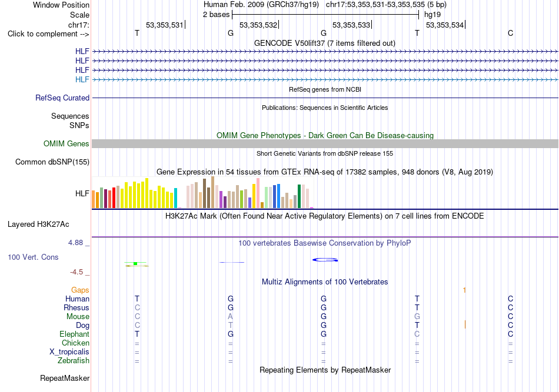Open the GENCODE V50lift37 track title
559x392 pixels.
pos(325,43)
